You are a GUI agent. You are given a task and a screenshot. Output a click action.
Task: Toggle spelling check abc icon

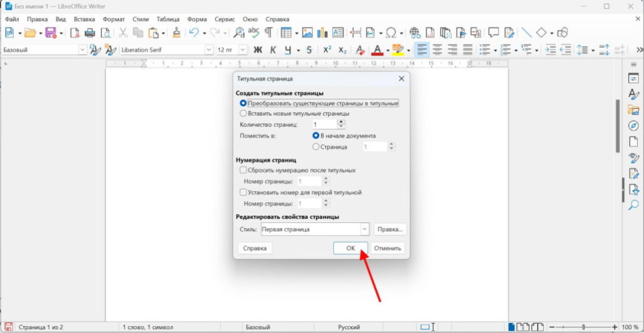point(253,33)
